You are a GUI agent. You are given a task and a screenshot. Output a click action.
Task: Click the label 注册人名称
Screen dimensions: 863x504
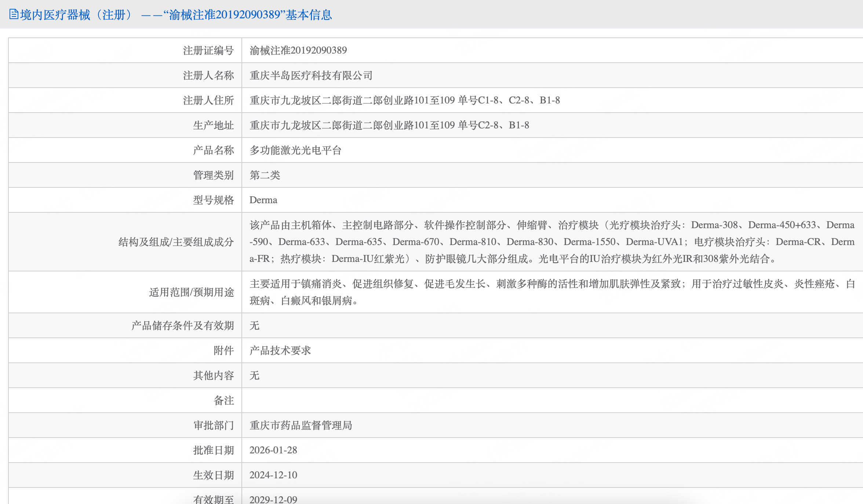click(208, 75)
